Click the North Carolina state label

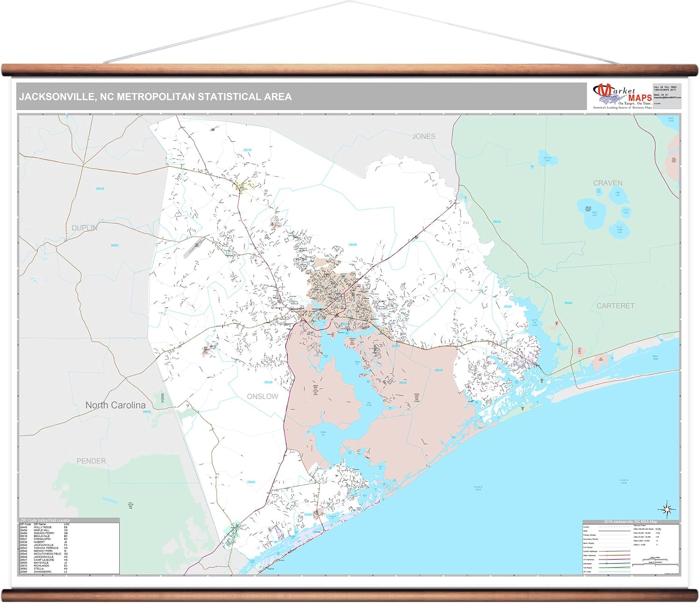point(115,405)
